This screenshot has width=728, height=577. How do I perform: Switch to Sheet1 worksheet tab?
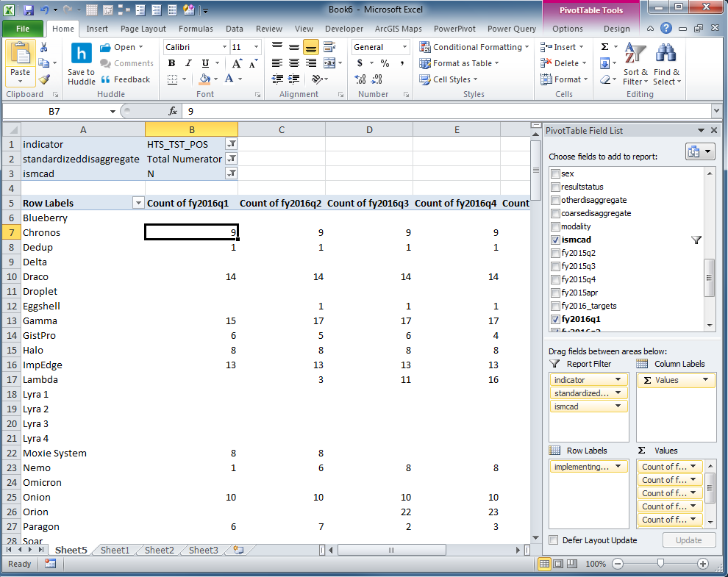point(115,550)
